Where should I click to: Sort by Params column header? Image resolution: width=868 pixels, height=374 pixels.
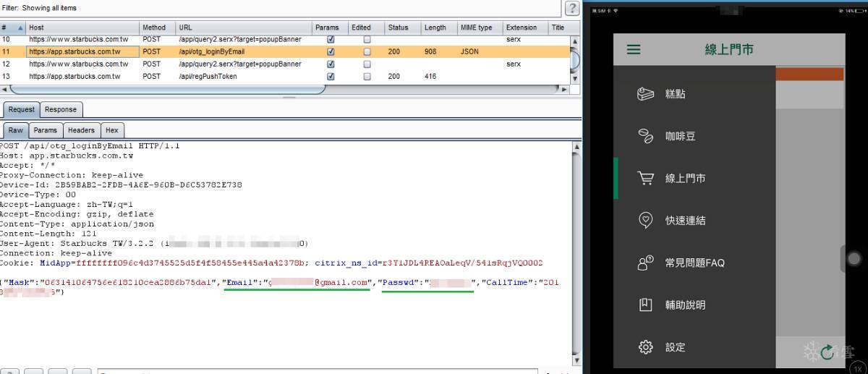pos(331,27)
